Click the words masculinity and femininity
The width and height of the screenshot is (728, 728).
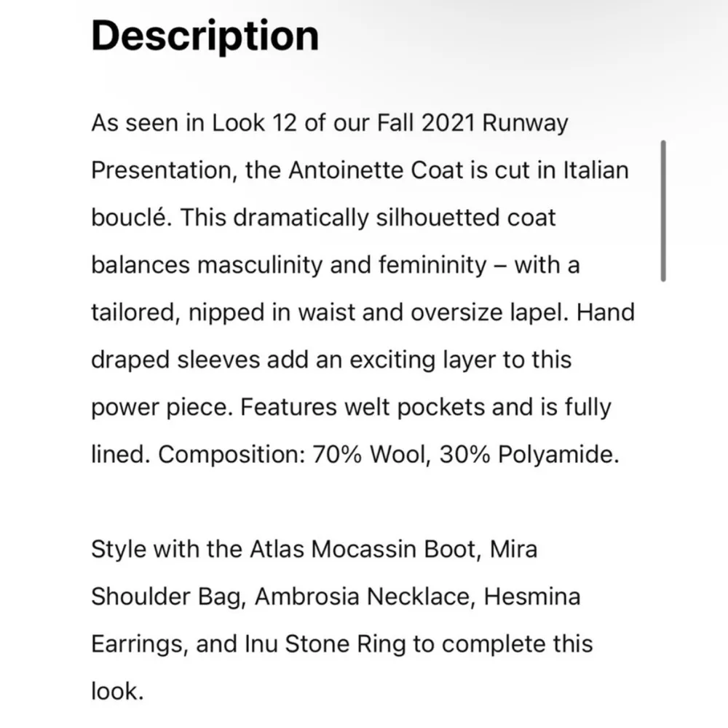point(341,265)
